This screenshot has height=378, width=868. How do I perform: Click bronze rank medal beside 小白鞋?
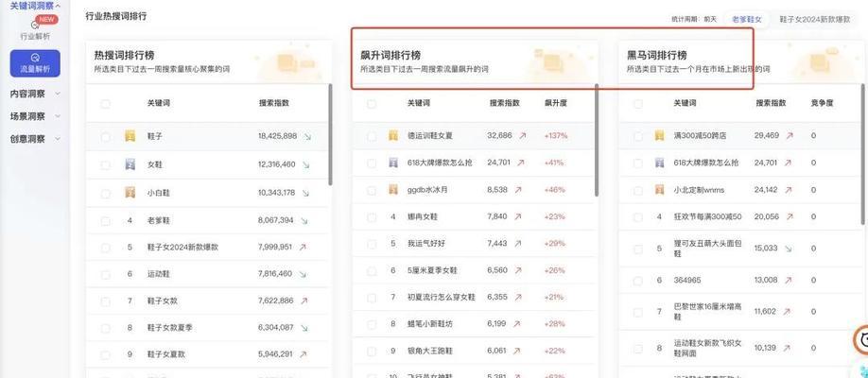[130, 193]
